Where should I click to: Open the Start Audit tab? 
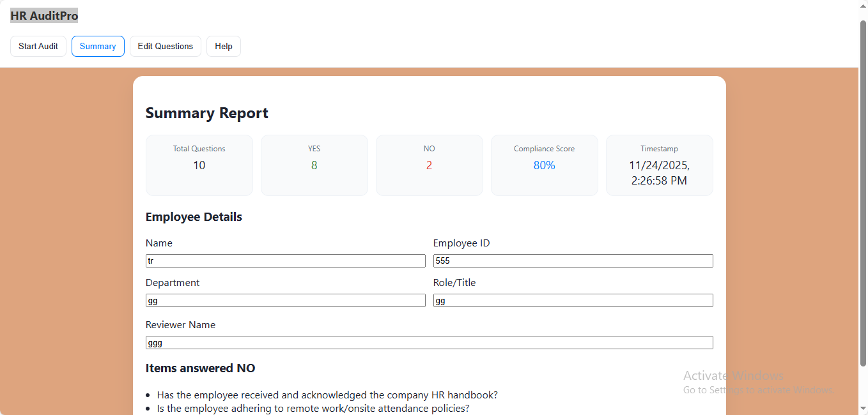point(38,47)
